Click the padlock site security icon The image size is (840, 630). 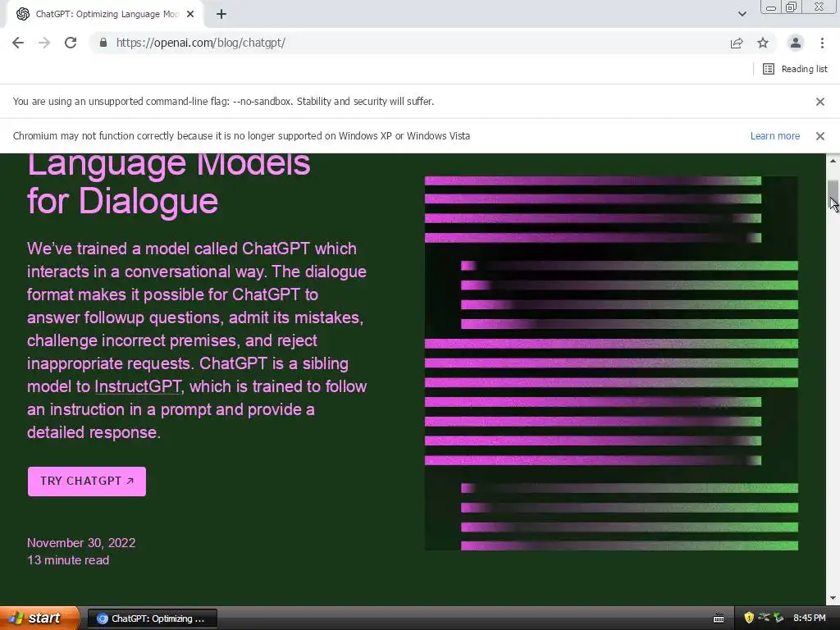tap(103, 43)
